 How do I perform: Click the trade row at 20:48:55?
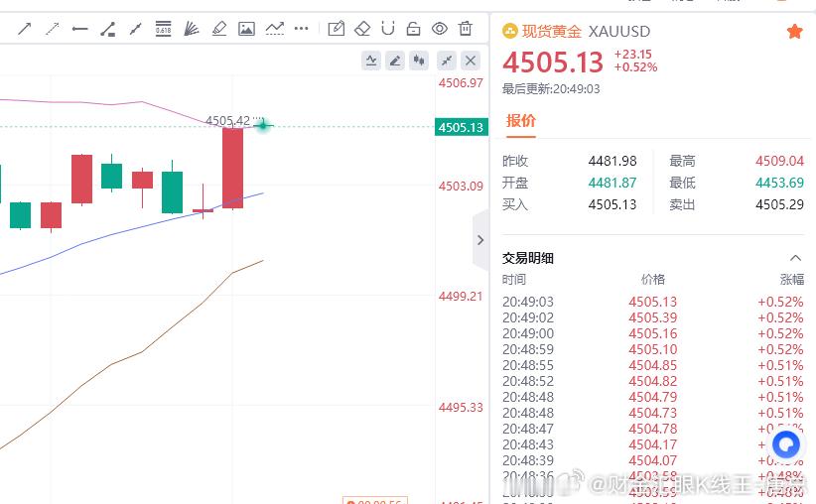pyautogui.click(x=652, y=365)
